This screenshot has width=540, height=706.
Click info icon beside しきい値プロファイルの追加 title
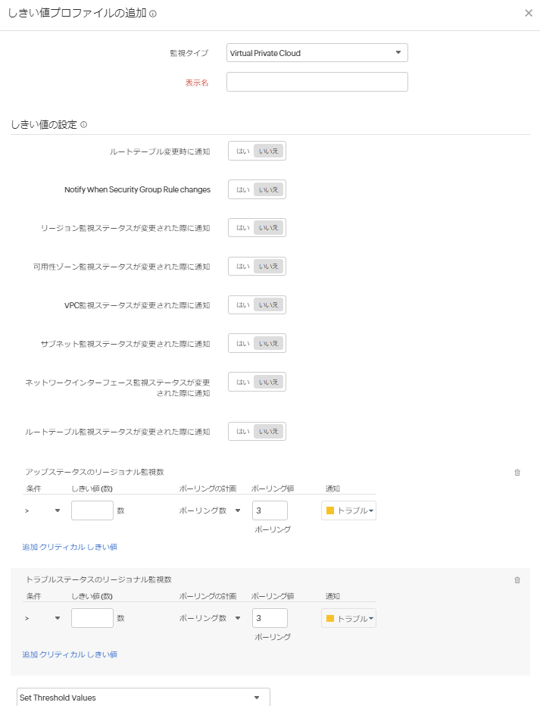click(x=153, y=14)
